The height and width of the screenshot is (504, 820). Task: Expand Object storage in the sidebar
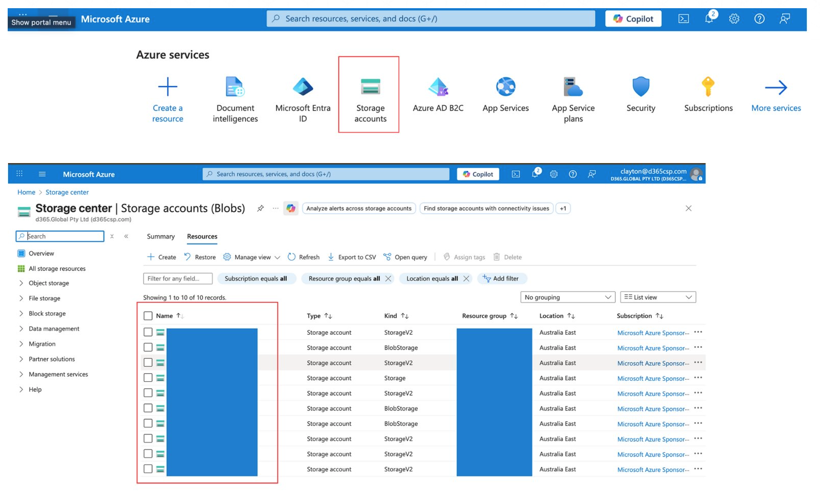49,283
